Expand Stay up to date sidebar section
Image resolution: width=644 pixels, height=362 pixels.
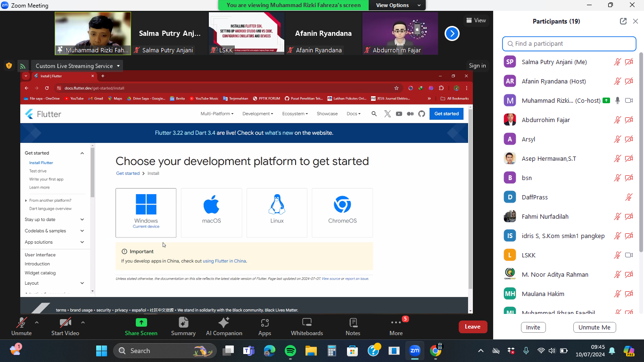(x=82, y=219)
